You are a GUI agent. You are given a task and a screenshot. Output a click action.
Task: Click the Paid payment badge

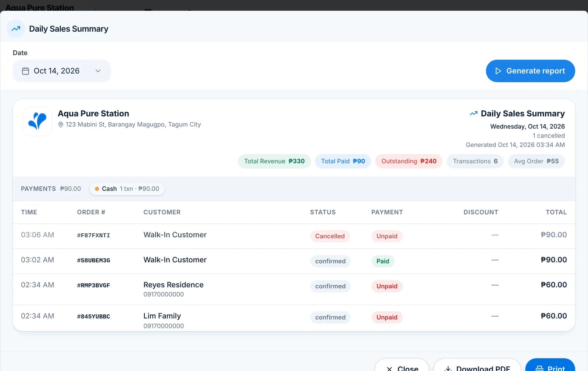[383, 261]
